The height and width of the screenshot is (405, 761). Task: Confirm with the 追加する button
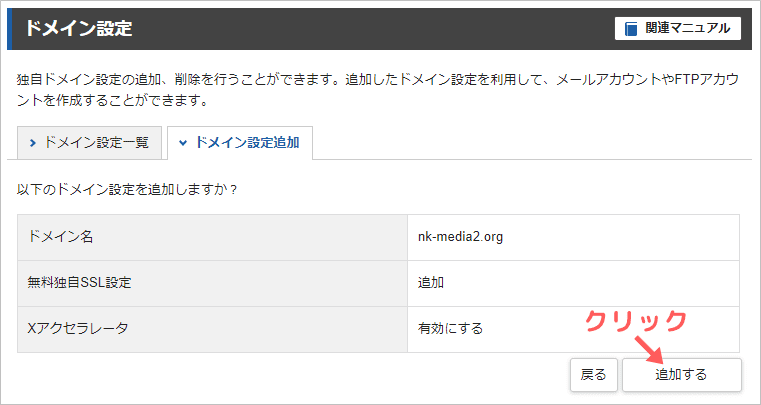click(681, 375)
